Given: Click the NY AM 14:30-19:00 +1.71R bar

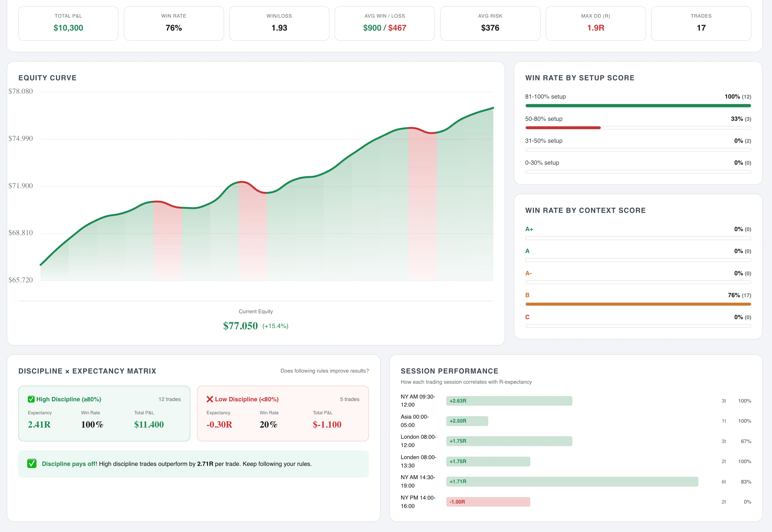Looking at the screenshot, I should click(572, 481).
